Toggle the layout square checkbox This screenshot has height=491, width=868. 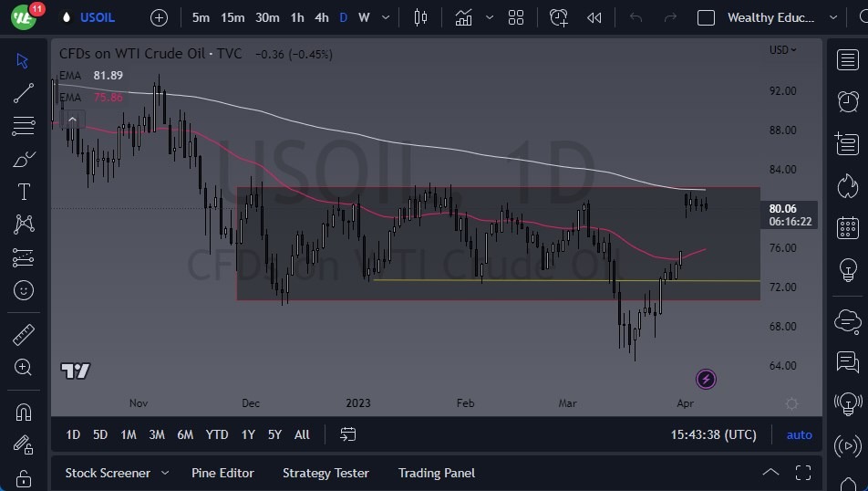(x=706, y=17)
